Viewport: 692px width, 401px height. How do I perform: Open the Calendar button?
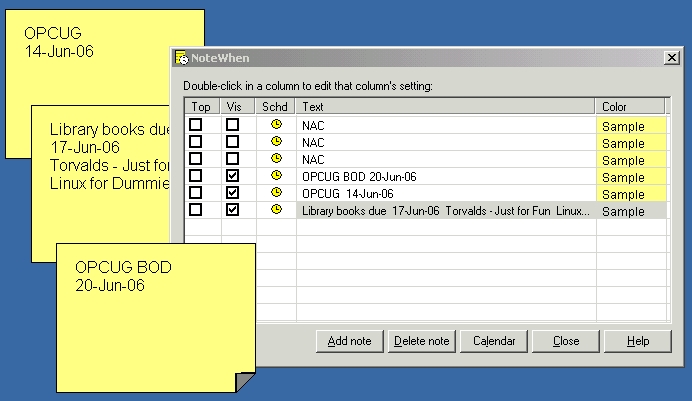(x=494, y=341)
